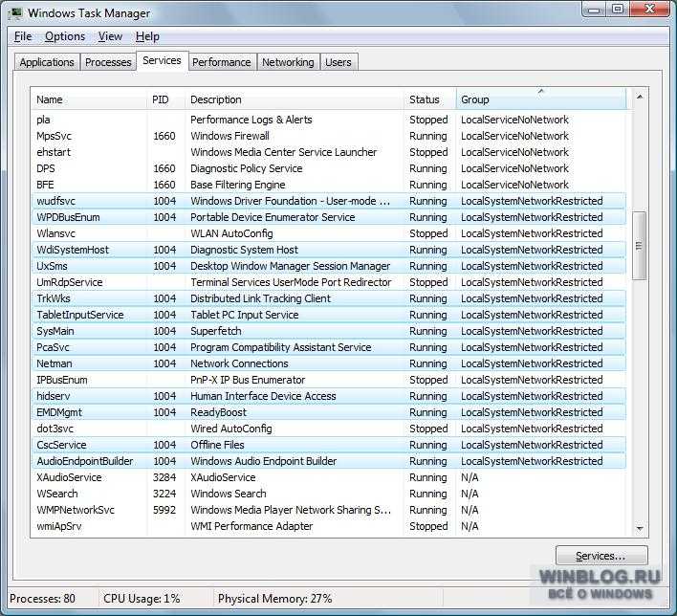This screenshot has width=677, height=616.
Task: Select the EMDMgmt service row
Action: tap(328, 412)
